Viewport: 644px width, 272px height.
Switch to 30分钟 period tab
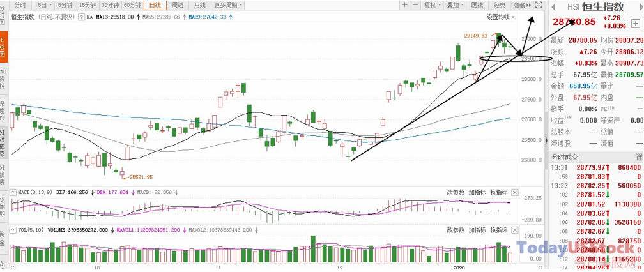110,5
